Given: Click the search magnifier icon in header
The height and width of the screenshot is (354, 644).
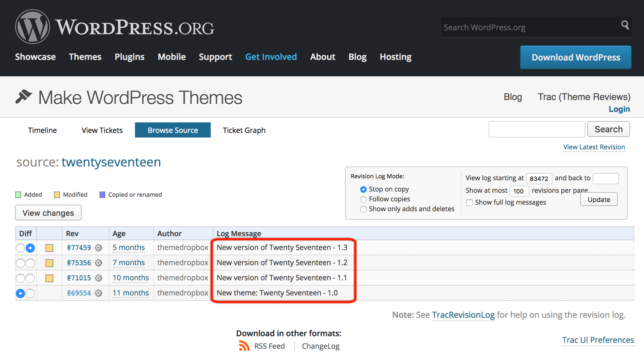Looking at the screenshot, I should tap(625, 25).
